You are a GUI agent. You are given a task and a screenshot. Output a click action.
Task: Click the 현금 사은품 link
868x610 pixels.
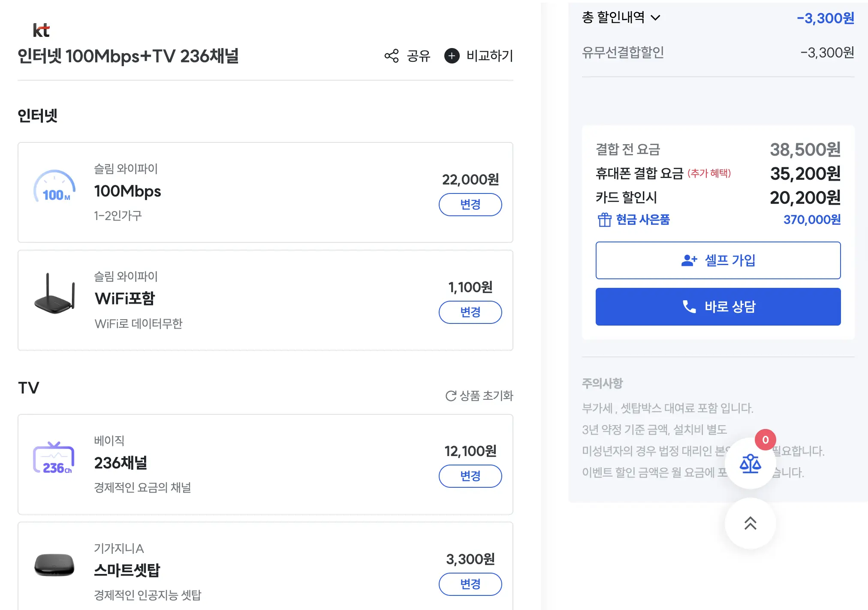point(642,220)
